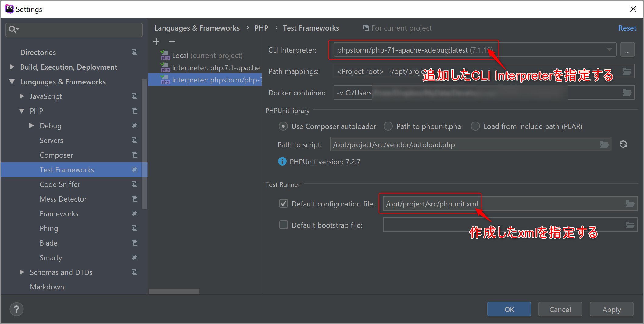Select Local (current project) configuration

[205, 56]
